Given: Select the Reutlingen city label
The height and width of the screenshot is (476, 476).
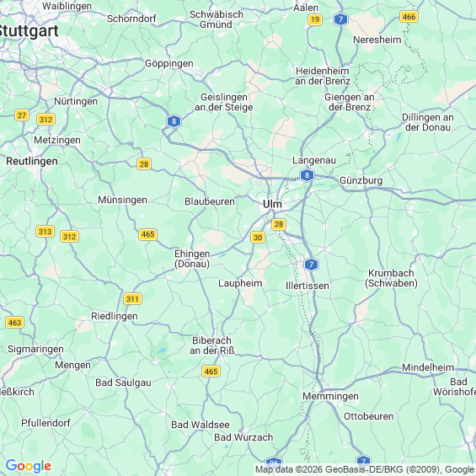Looking at the screenshot, I should 32,161.
